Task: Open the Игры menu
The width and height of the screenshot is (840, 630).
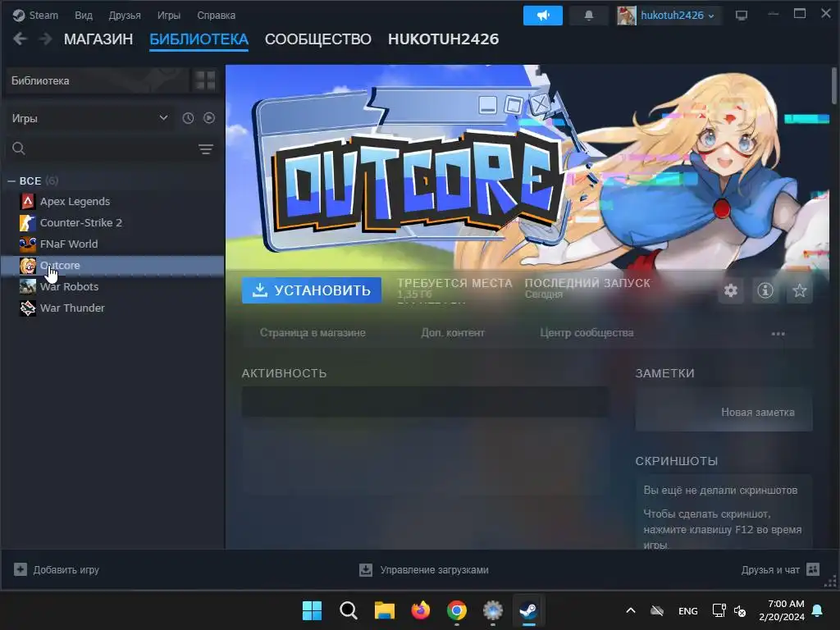Action: 169,15
